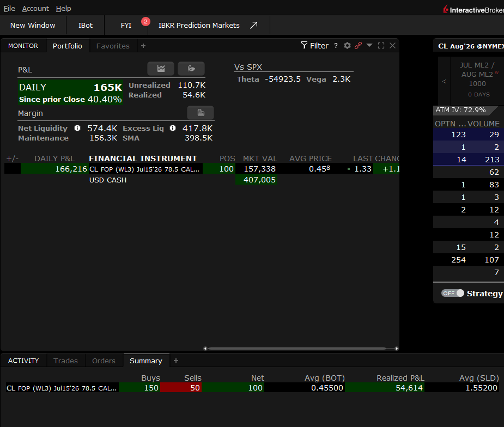Toggle the +/- expand column header
The width and height of the screenshot is (504, 427).
pos(13,158)
